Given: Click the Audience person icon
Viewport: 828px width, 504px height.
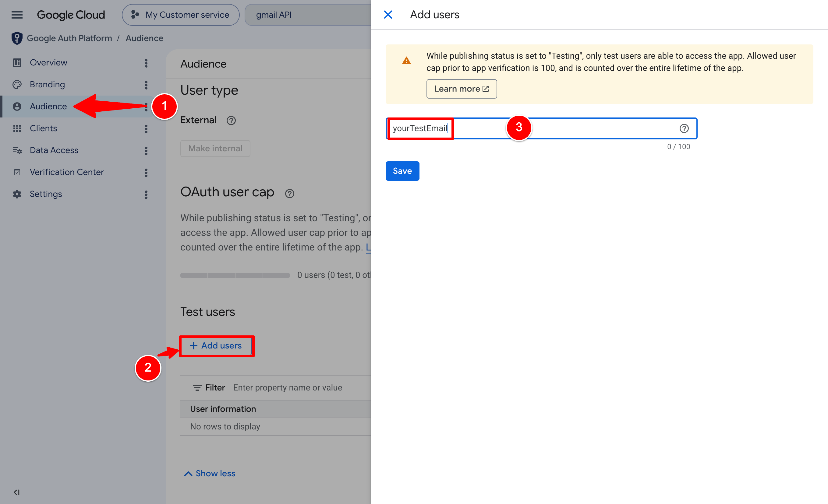Looking at the screenshot, I should [x=17, y=107].
